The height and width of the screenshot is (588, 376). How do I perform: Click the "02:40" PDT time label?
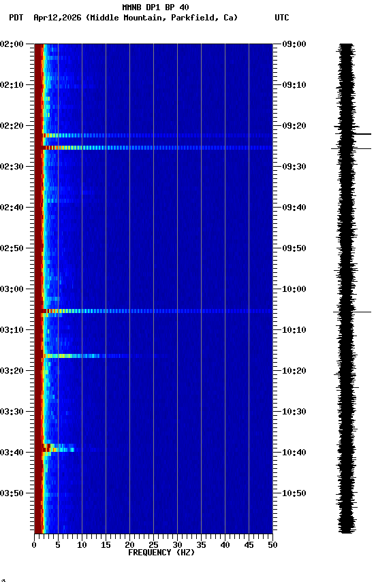12,208
